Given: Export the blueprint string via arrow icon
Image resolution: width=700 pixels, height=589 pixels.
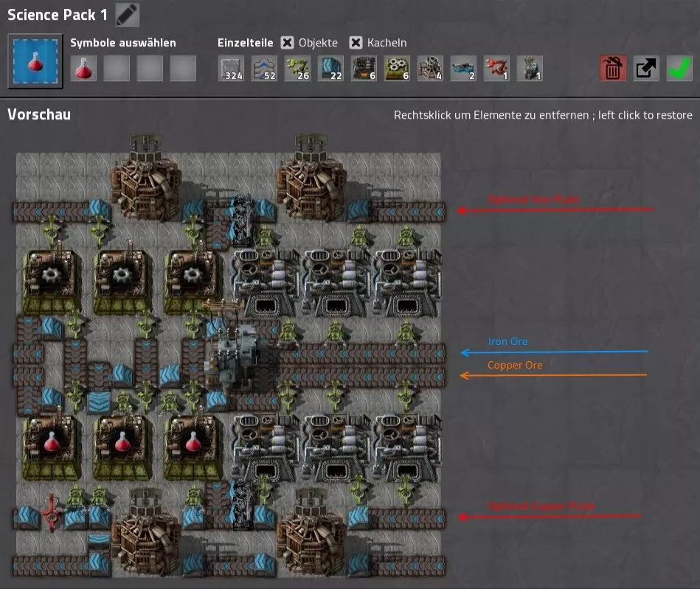Looking at the screenshot, I should pyautogui.click(x=646, y=69).
